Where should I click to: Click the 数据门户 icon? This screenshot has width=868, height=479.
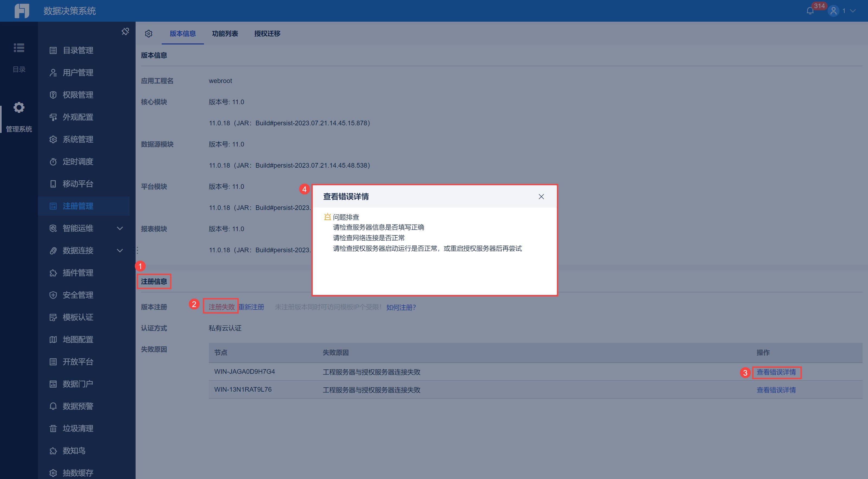53,384
